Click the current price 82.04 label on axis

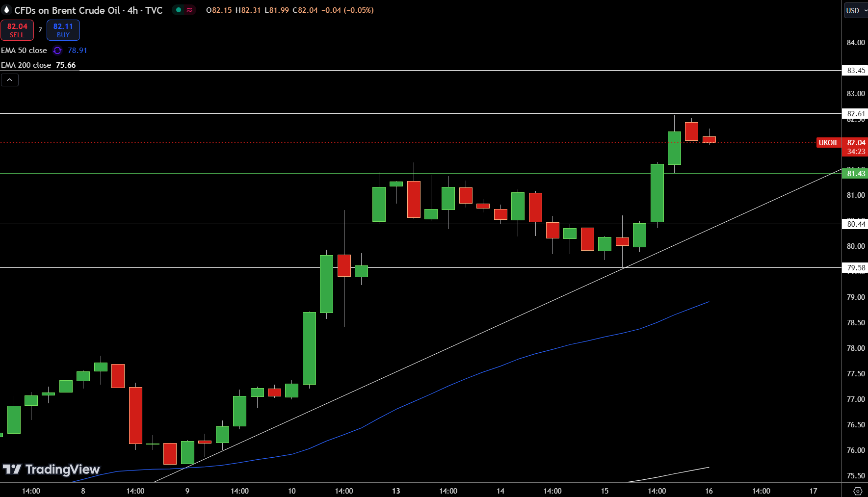[x=856, y=143]
